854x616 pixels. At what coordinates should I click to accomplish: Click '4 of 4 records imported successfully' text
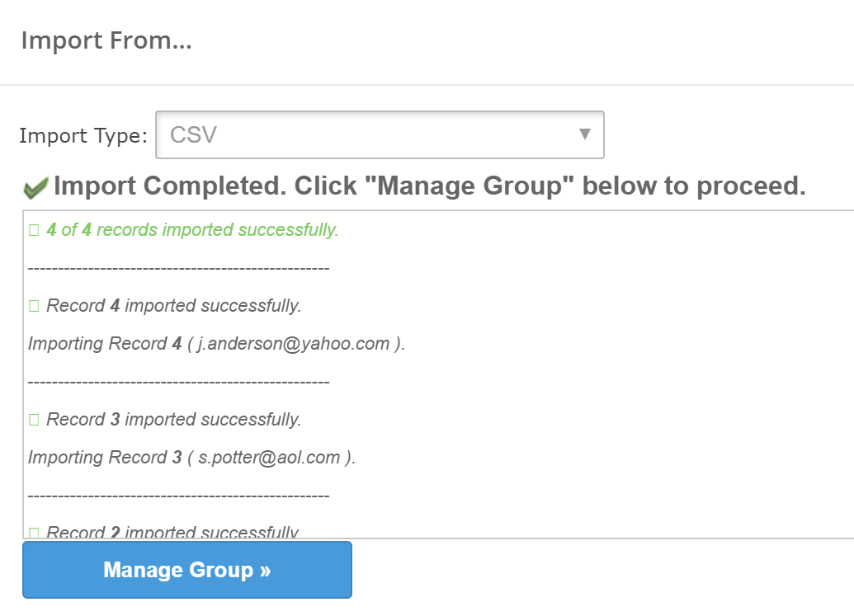192,230
